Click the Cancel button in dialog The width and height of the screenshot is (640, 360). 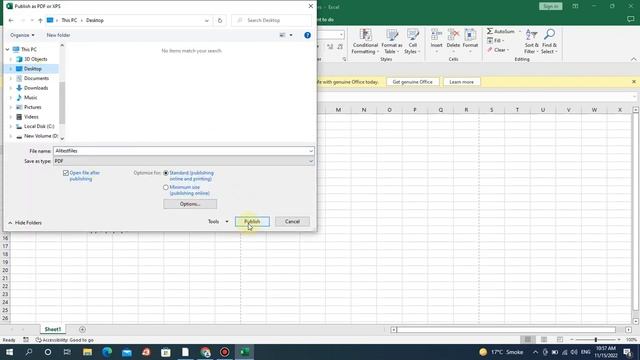[292, 222]
